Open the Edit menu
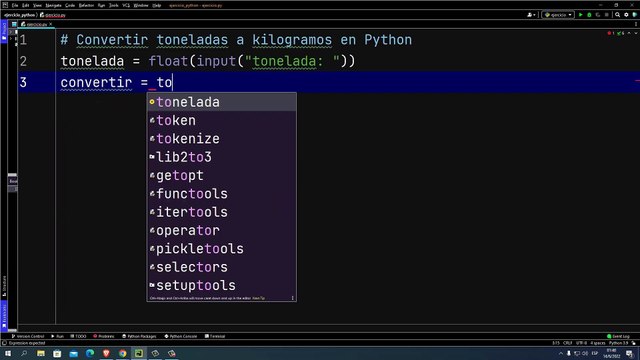Image resolution: width=640 pixels, height=360 pixels. [x=25, y=5]
